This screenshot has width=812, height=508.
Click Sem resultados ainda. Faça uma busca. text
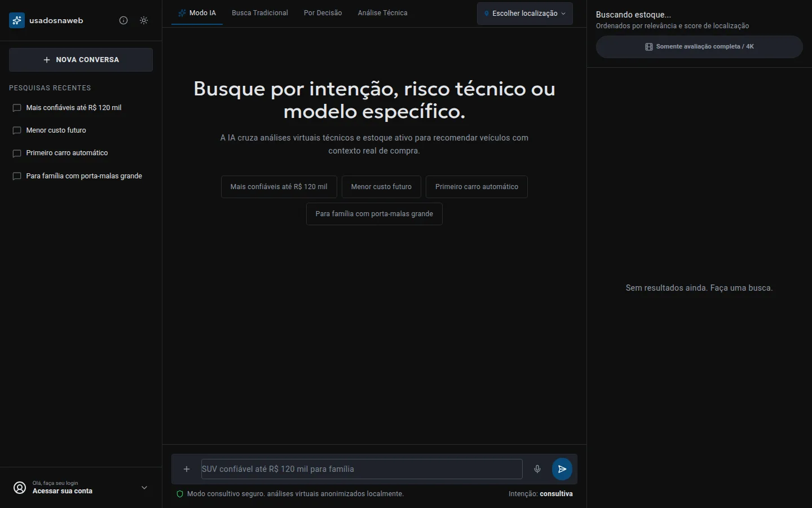(x=699, y=288)
